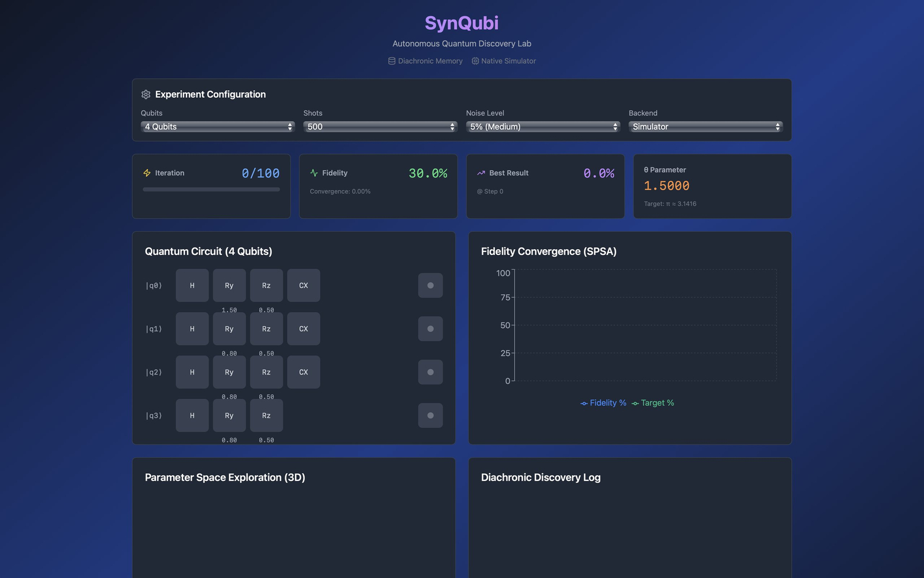Toggle the Target % legend in convergence chart

(653, 403)
